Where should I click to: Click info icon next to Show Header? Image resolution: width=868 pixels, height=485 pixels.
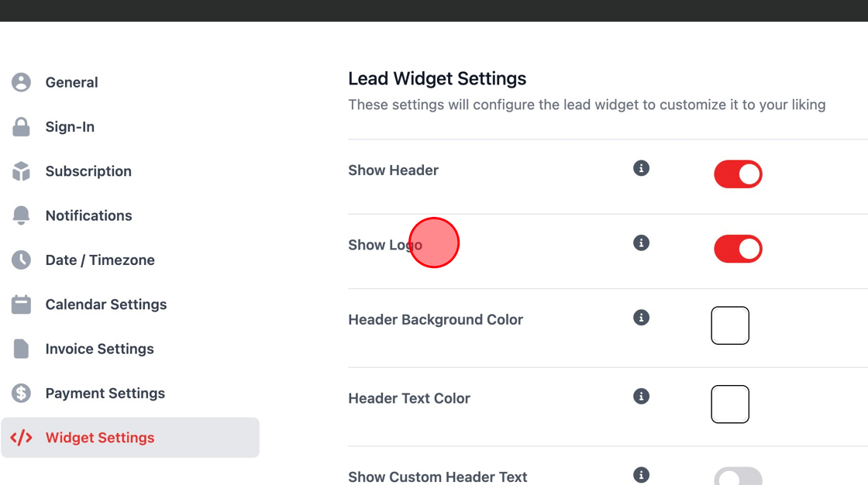coord(641,168)
